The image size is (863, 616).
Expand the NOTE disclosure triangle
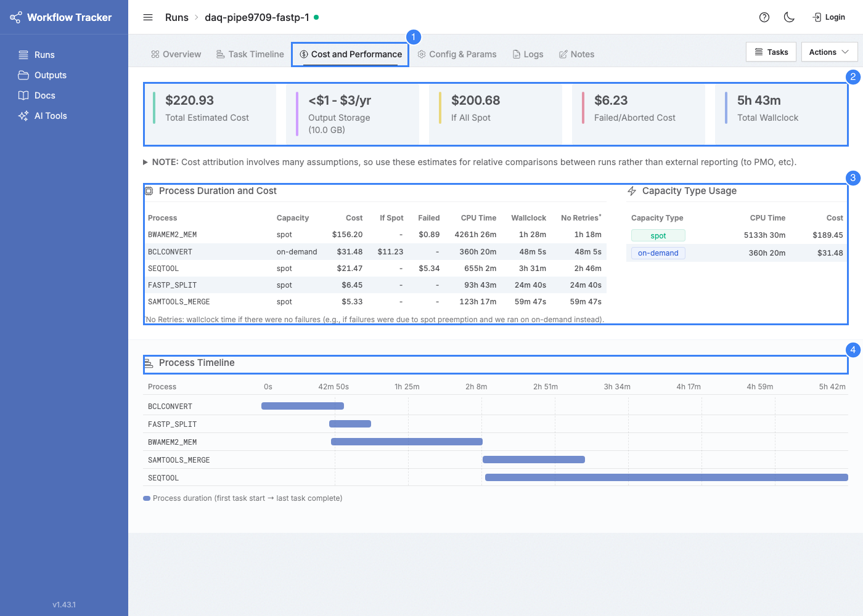[145, 162]
